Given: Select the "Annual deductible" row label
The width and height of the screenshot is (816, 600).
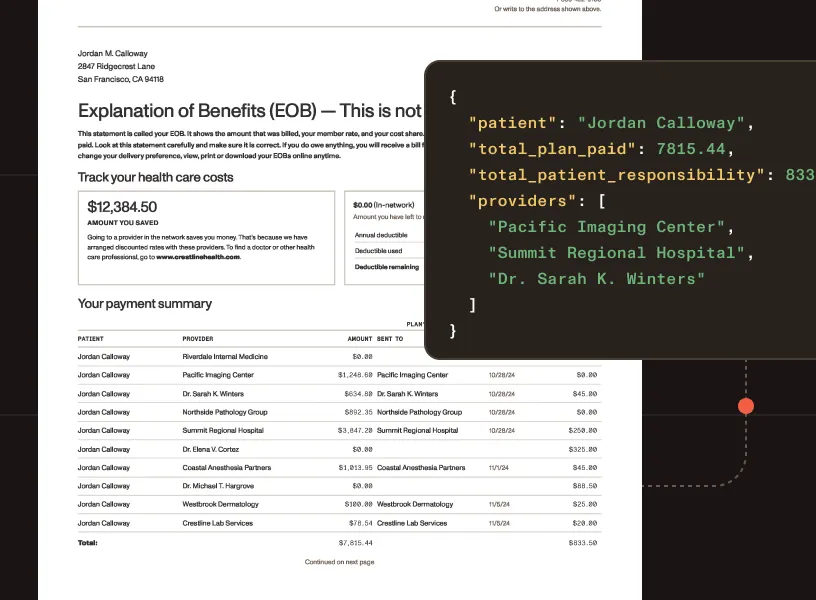Looking at the screenshot, I should pos(381,235).
